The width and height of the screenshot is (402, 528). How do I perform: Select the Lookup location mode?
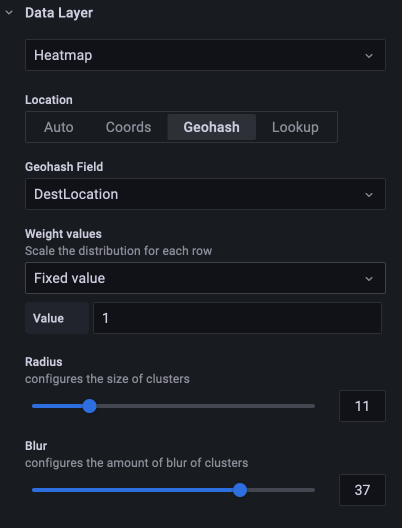295,127
